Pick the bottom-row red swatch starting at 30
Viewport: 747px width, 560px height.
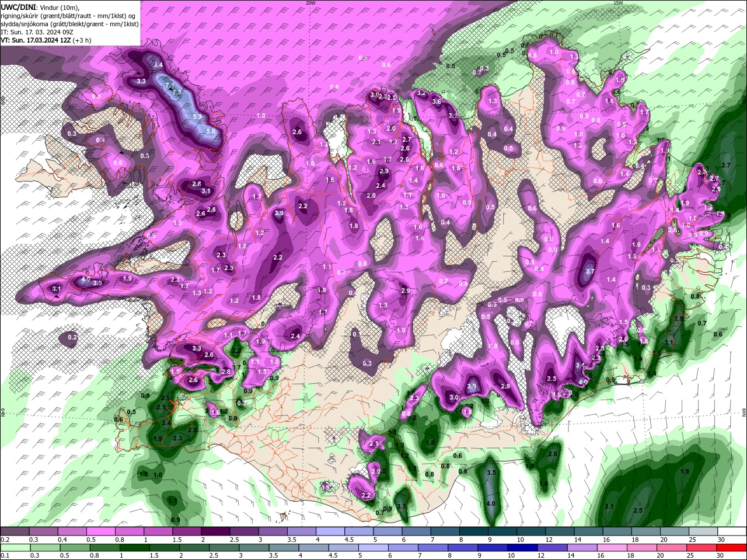tap(732, 548)
